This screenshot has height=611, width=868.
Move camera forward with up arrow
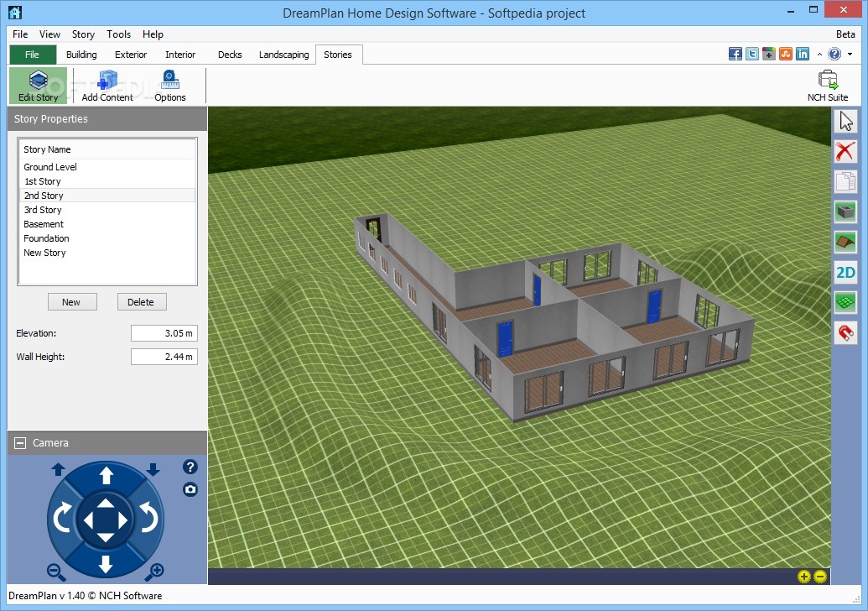106,475
